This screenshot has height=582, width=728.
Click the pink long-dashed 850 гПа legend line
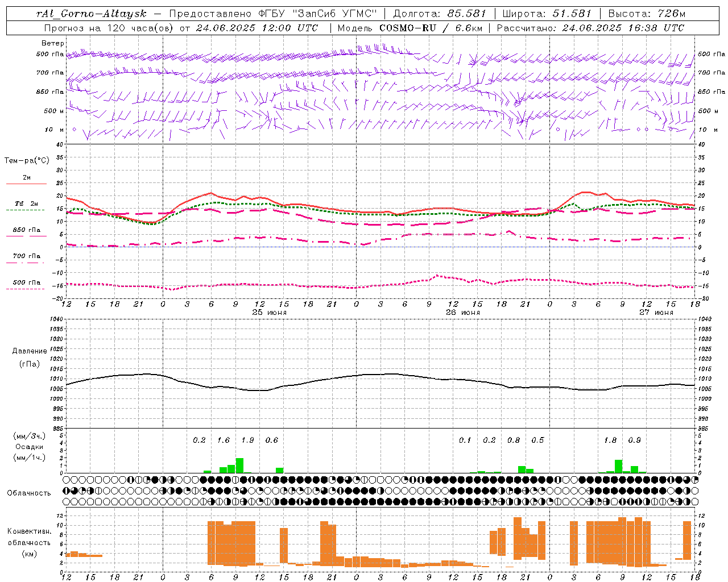26,236
